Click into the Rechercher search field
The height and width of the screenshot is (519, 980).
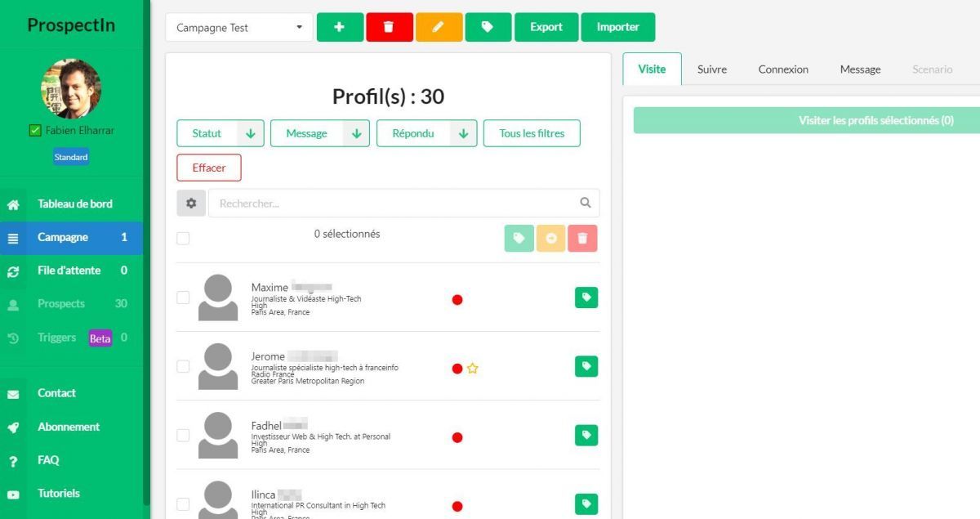point(392,204)
